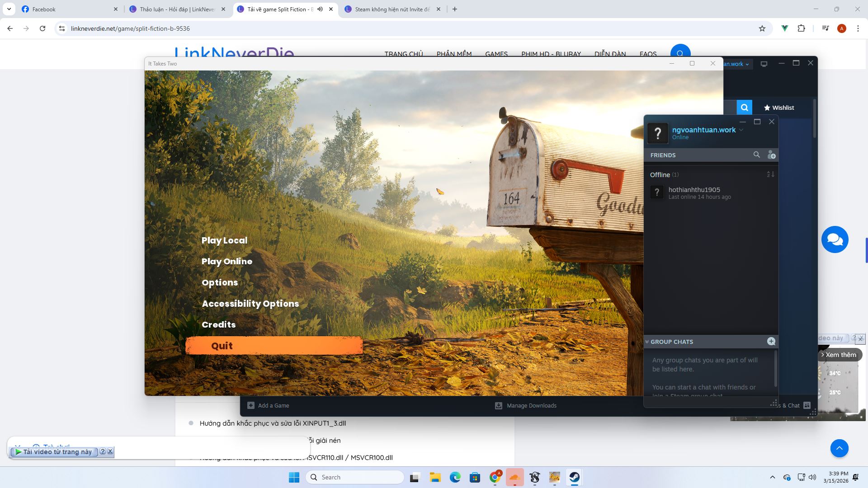
Task: Open the friends search magnifier in Friends panel
Action: [757, 155]
